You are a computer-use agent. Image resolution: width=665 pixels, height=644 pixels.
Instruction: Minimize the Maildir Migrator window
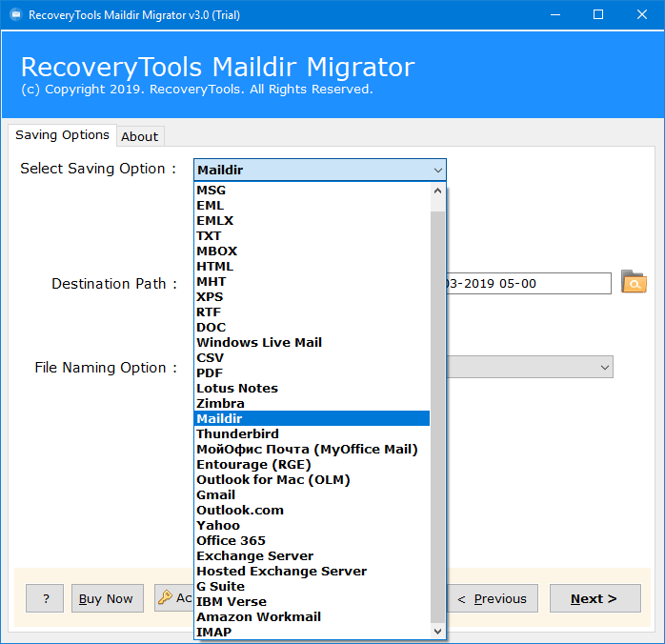click(x=555, y=15)
